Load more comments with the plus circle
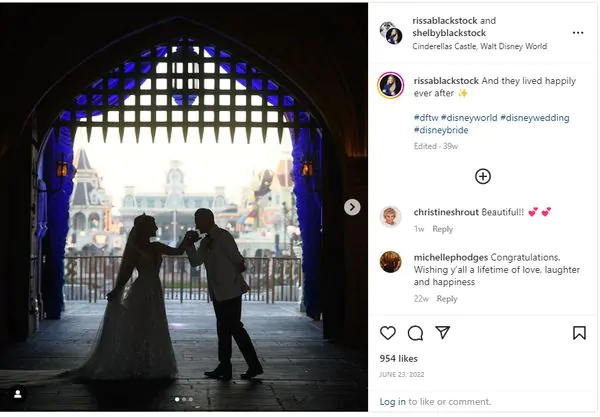Image resolution: width=600 pixels, height=417 pixels. pos(483,176)
